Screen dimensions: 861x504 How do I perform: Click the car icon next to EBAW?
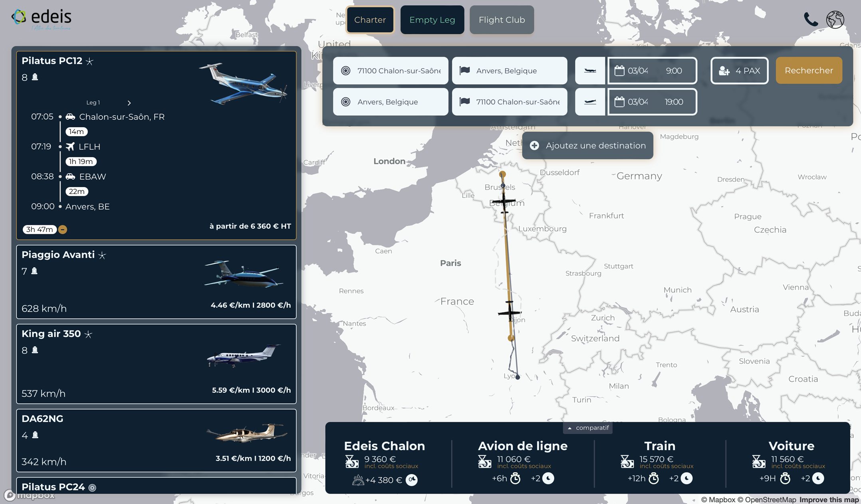[70, 176]
